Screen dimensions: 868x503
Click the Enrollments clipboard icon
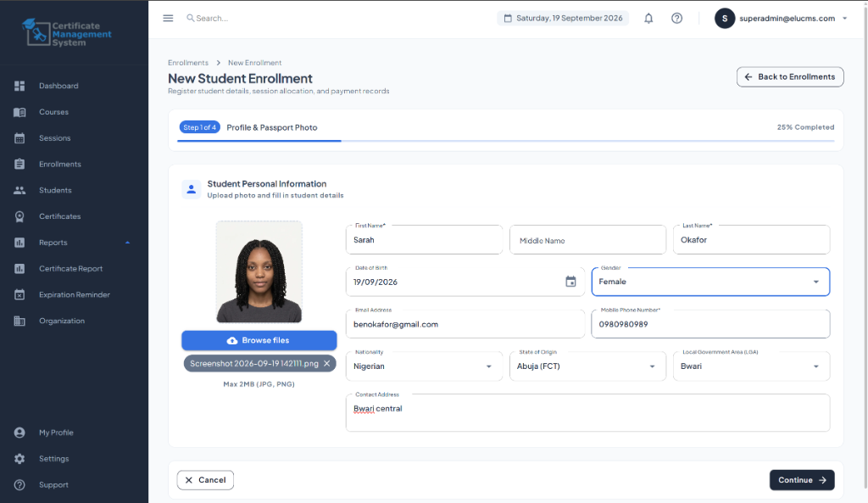point(19,164)
